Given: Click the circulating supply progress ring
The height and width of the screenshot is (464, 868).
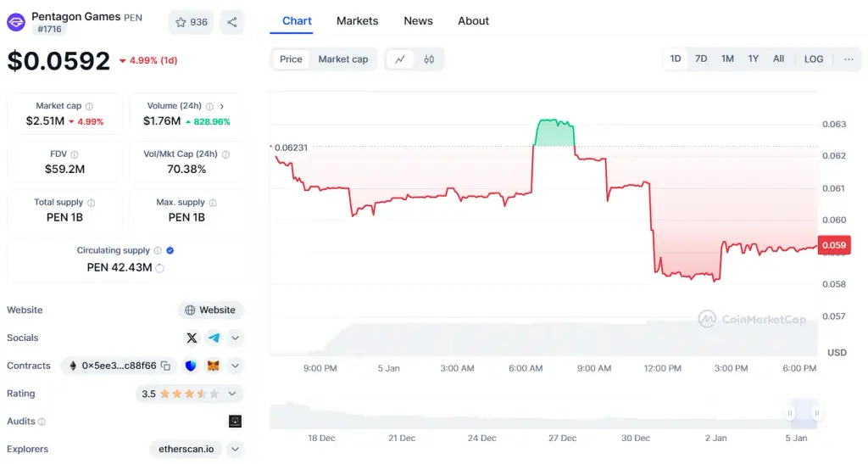Looking at the screenshot, I should [159, 268].
